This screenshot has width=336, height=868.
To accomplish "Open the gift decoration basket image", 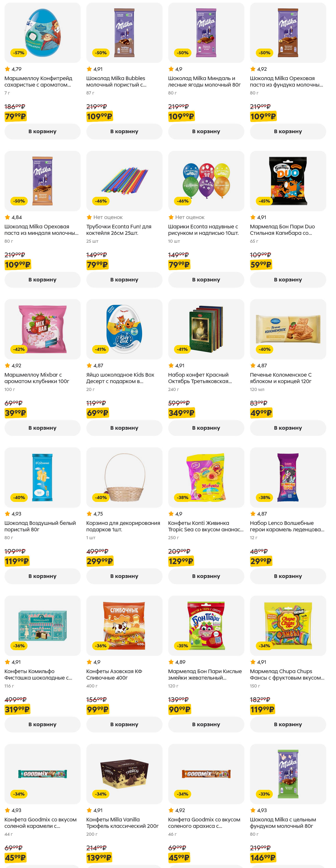I will click(x=124, y=477).
